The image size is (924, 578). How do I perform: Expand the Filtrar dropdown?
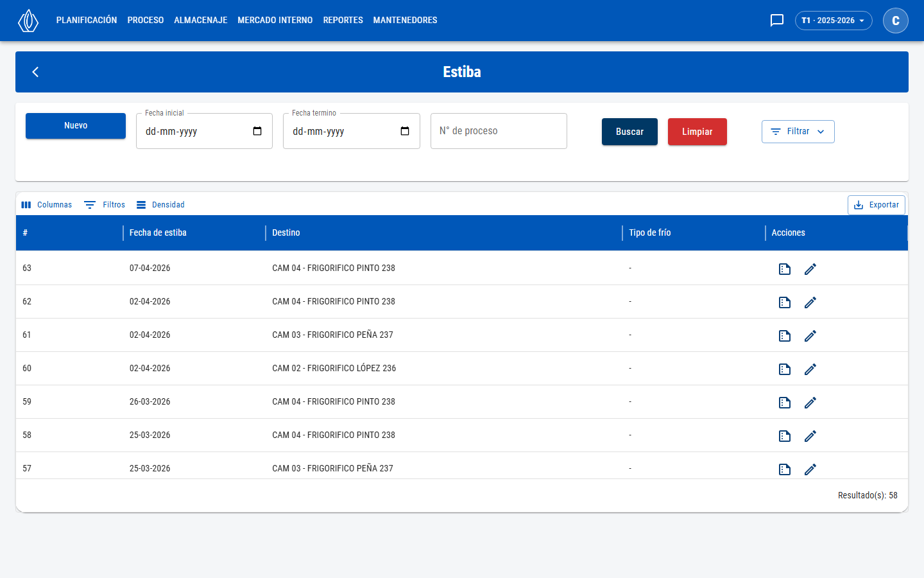(798, 132)
